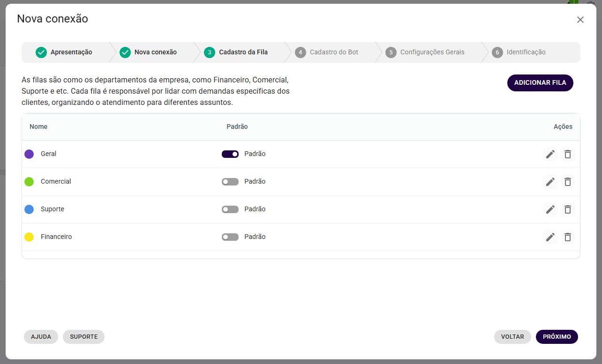Click the VOLTAR button
Image resolution: width=602 pixels, height=364 pixels.
512,337
